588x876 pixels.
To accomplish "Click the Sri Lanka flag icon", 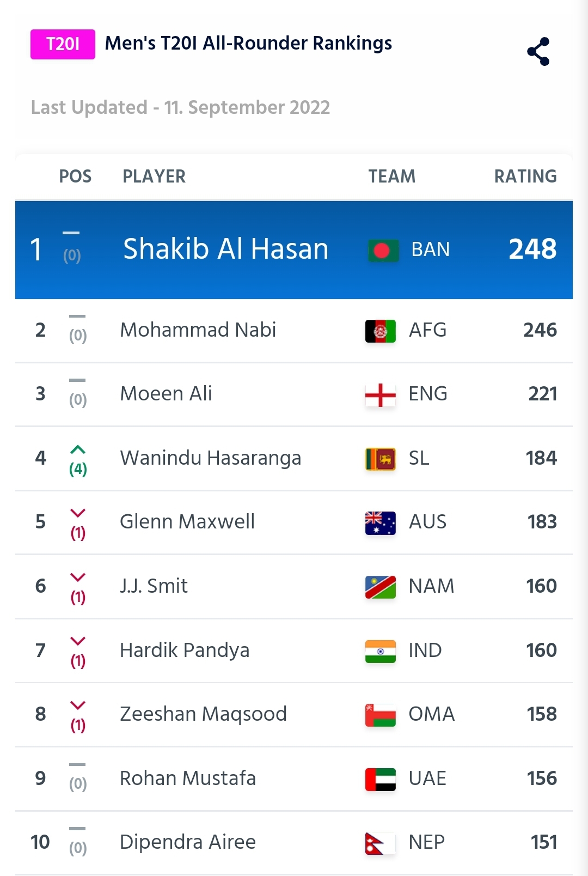I will (380, 459).
